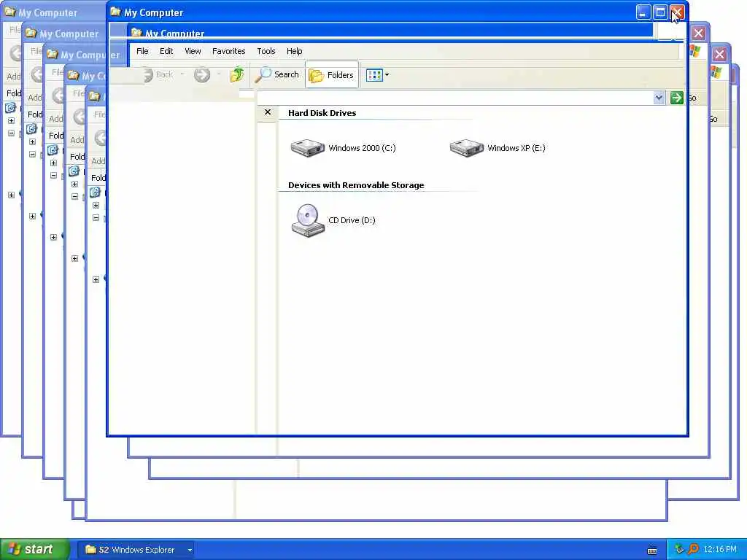747x560 pixels.
Task: Expand the Windows Explorer taskbar group arrow
Action: coord(190,550)
